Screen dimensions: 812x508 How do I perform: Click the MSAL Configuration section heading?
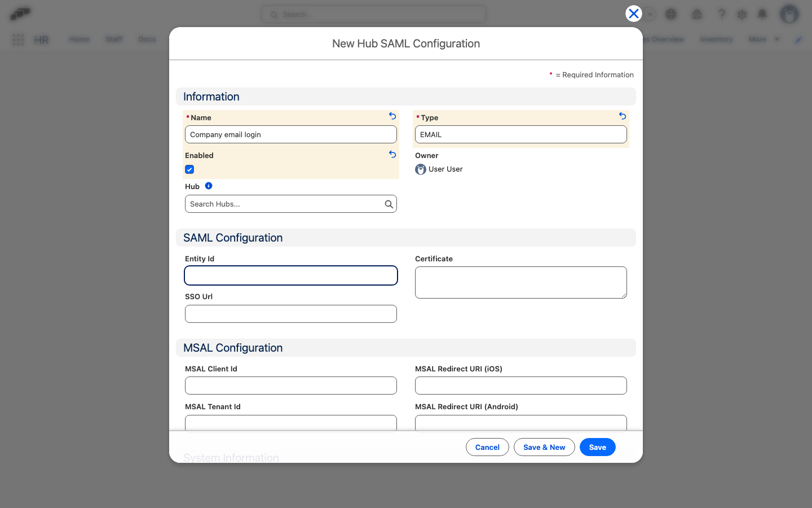pos(233,348)
